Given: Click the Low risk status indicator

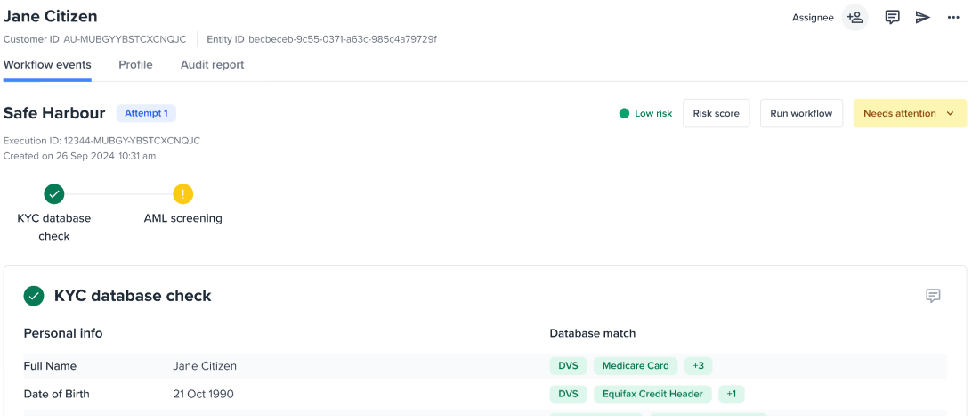Looking at the screenshot, I should coord(646,113).
